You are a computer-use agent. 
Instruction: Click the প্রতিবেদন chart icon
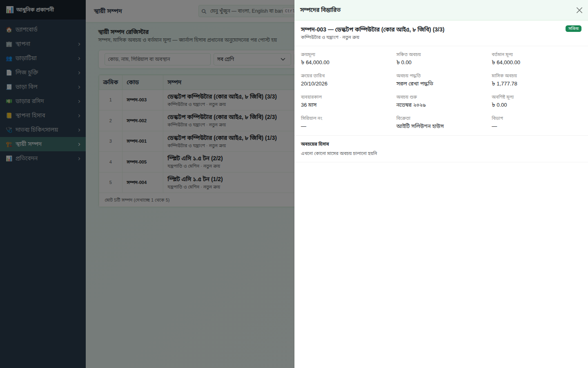tap(9, 159)
